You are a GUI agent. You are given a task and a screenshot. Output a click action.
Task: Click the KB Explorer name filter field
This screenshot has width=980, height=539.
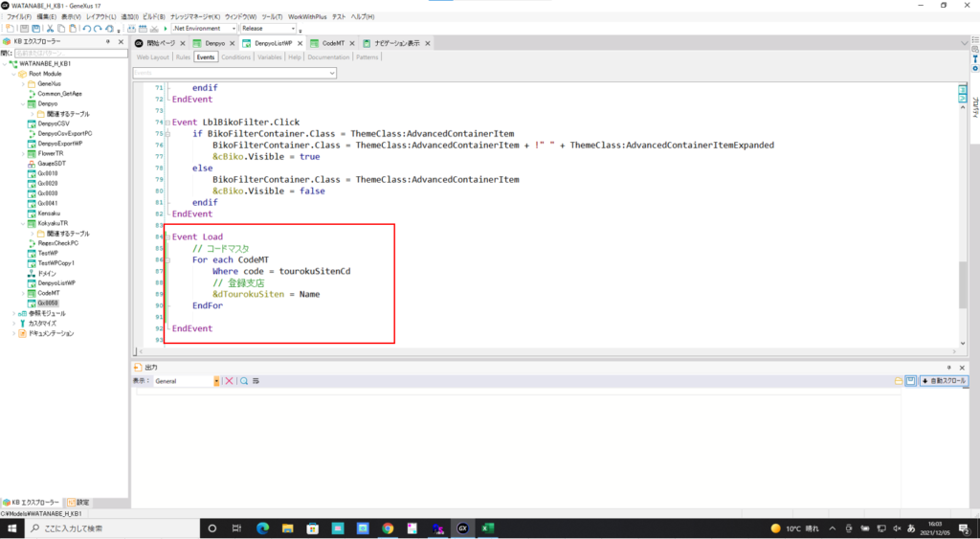coord(71,54)
